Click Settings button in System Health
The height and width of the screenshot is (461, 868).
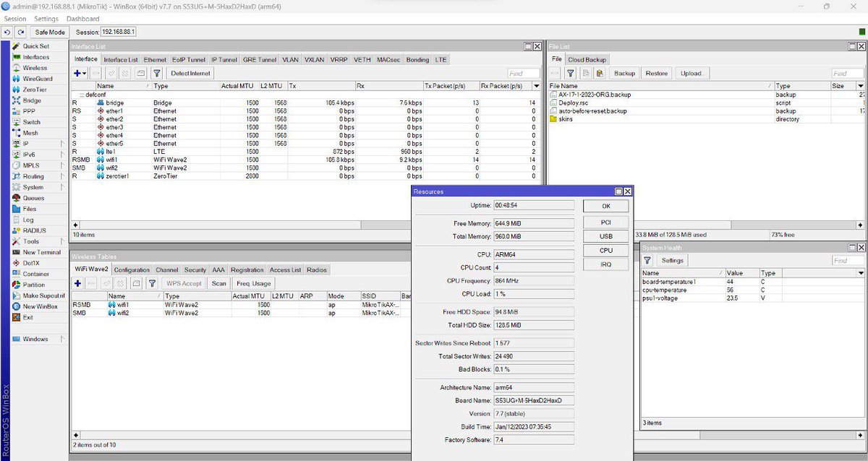[672, 260]
